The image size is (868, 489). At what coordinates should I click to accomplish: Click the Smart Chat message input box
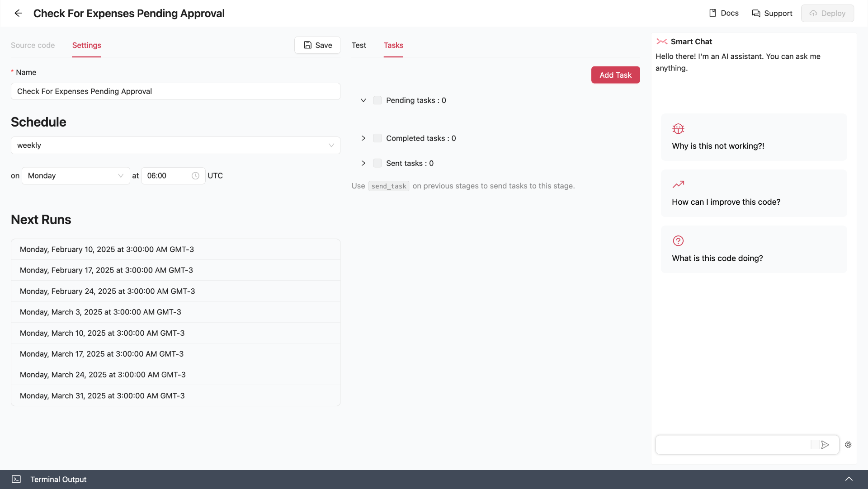(x=734, y=445)
